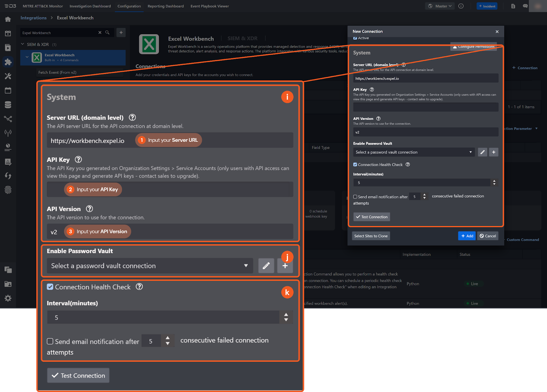This screenshot has width=547, height=392.
Task: Click the Server URL input field
Action: (x=425, y=79)
